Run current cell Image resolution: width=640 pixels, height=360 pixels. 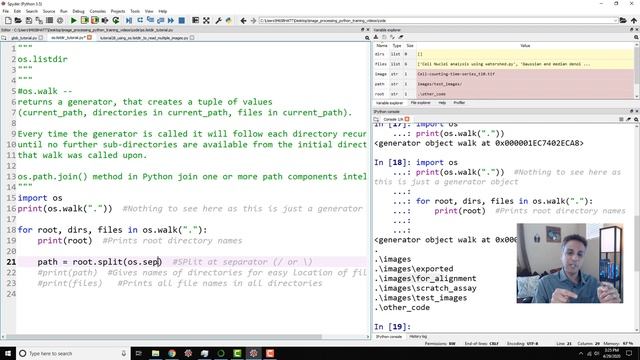tap(84, 20)
